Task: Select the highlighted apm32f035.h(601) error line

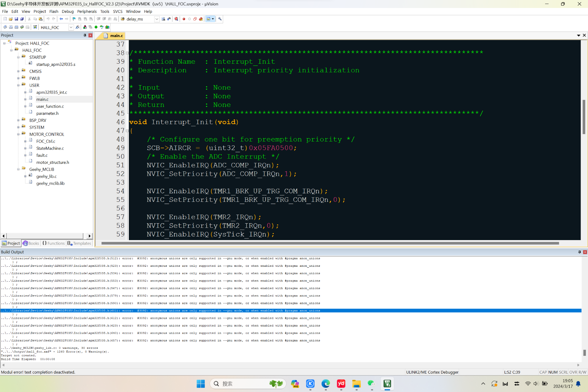Action: (x=291, y=311)
